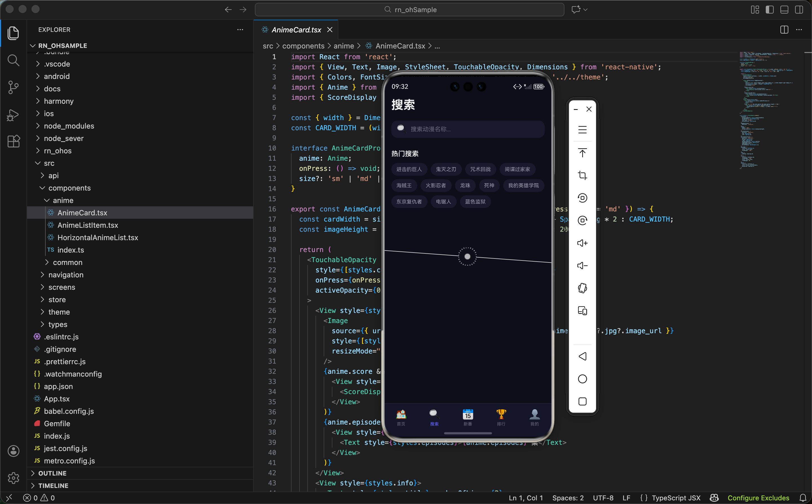Click the split editor right icon
This screenshot has width=812, height=504.
(x=784, y=30)
